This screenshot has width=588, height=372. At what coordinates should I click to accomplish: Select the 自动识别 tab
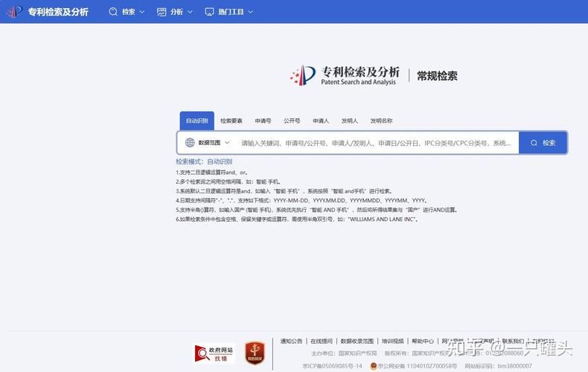point(197,121)
